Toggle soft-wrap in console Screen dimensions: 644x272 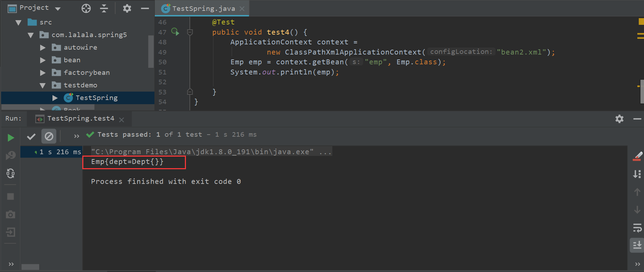(x=637, y=228)
